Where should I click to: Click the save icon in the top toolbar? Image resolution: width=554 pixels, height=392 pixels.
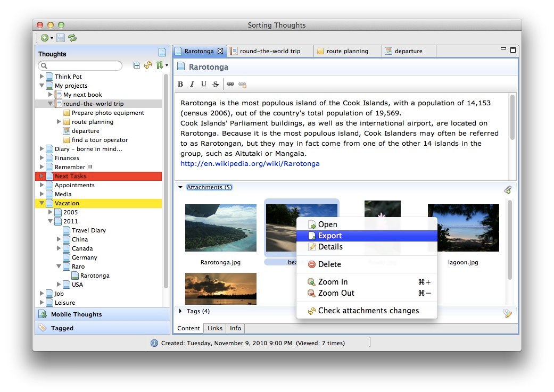(61, 38)
